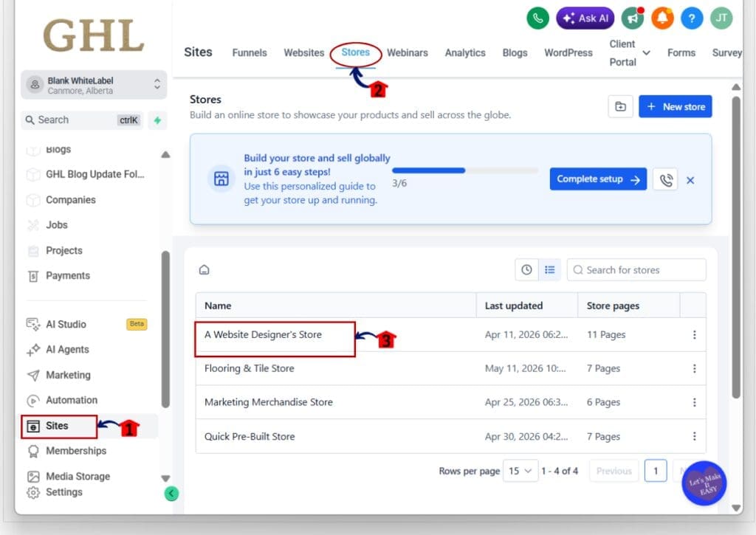Open Memberships in sidebar
The height and width of the screenshot is (535, 756).
coord(76,451)
